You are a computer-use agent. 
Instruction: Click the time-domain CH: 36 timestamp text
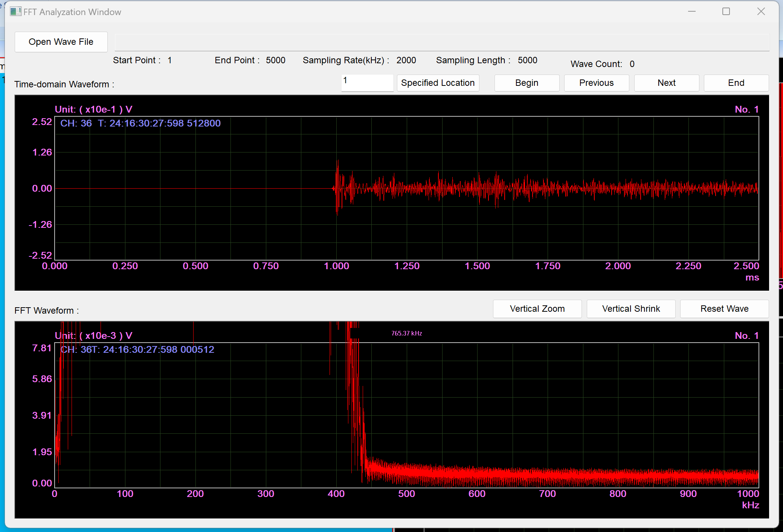pos(140,123)
